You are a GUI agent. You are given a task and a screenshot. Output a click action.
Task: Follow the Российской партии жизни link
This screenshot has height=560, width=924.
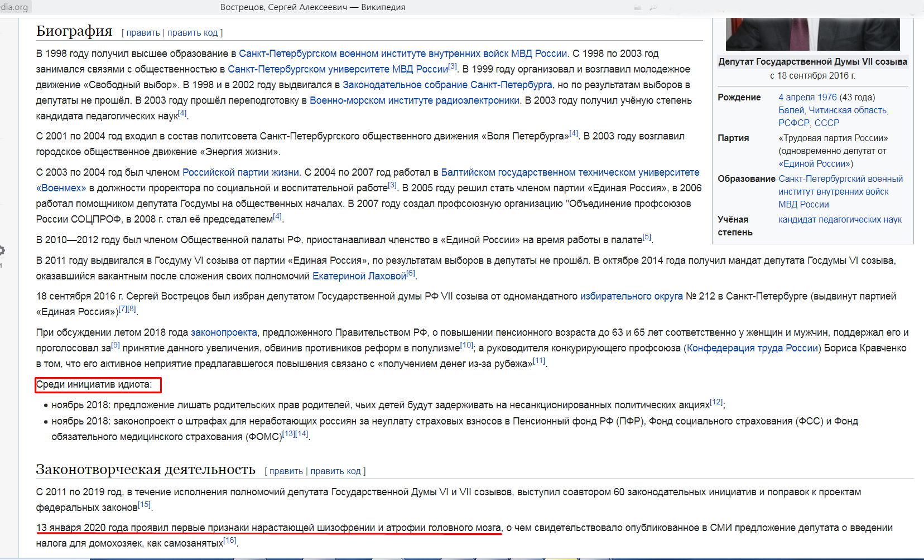[x=240, y=172]
